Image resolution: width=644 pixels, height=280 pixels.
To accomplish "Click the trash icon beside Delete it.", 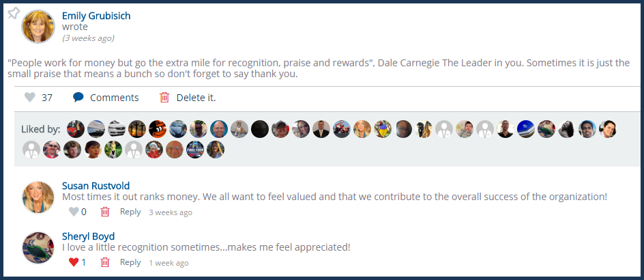I will pyautogui.click(x=164, y=98).
